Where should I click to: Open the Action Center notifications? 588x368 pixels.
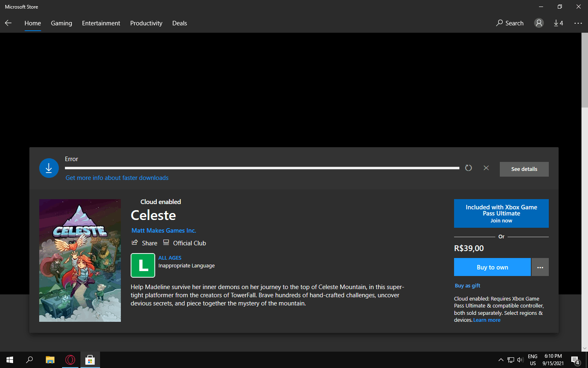click(576, 360)
